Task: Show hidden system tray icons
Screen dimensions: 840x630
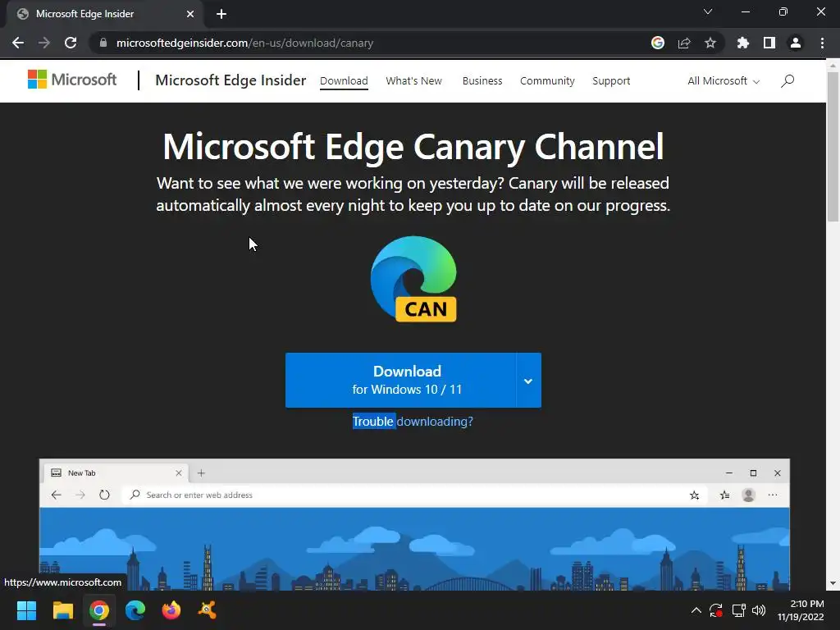Action: pos(696,610)
